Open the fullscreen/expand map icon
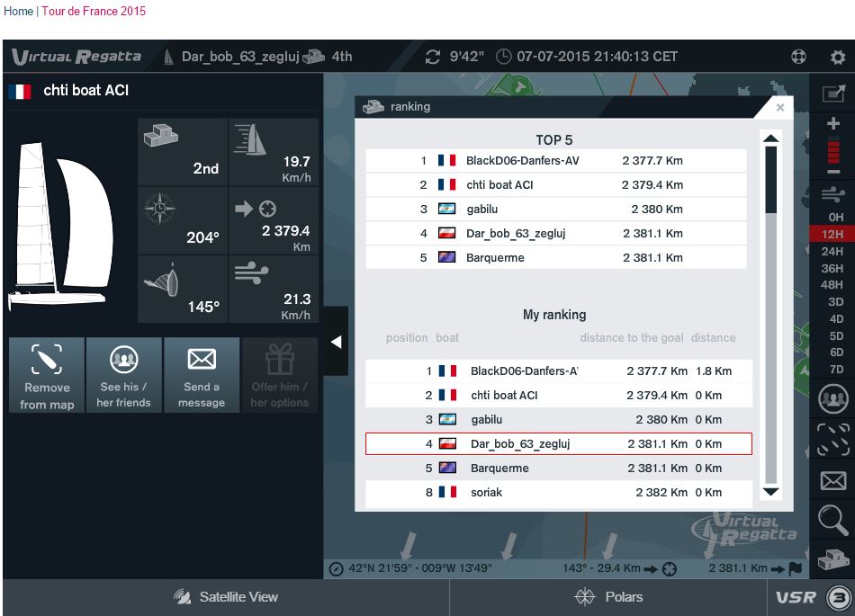Image resolution: width=855 pixels, height=616 pixels. [833, 94]
